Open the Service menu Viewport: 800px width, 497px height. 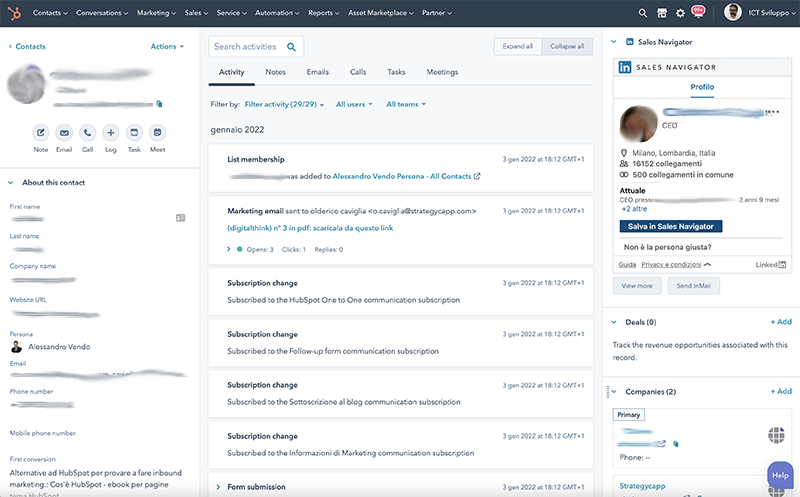coord(231,13)
